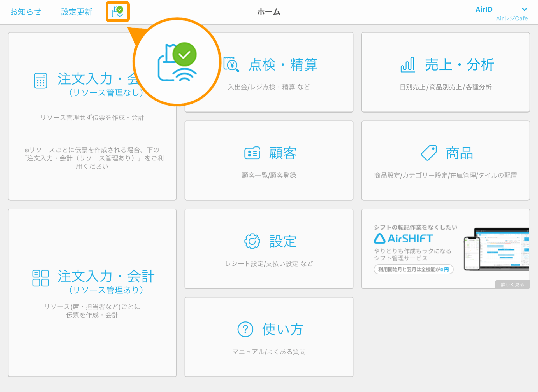The height and width of the screenshot is (392, 538).
Task: Click the grid icon for 注文入力 (リソース管理あり)
Action: [x=41, y=278]
